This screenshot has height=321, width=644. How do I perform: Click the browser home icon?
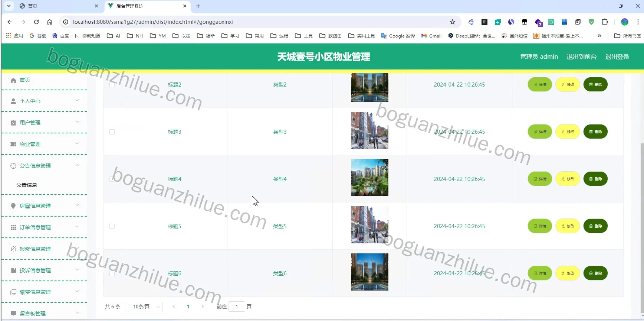tap(50, 22)
